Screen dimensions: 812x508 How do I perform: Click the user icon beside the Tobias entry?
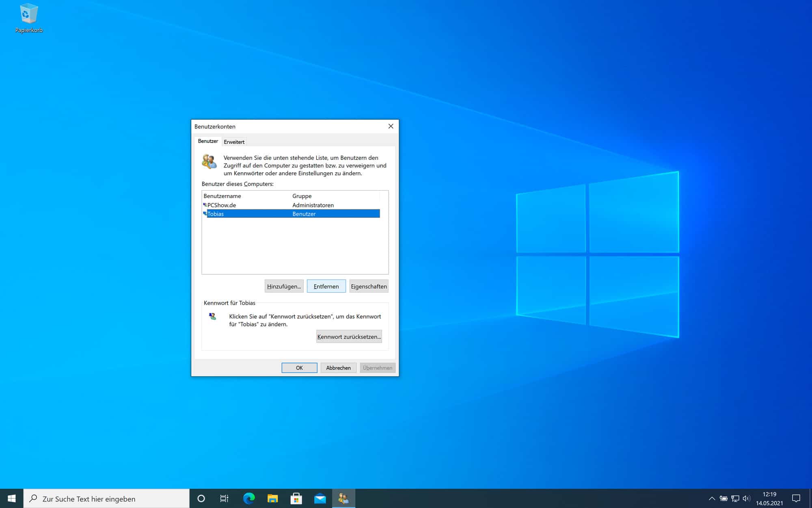click(205, 214)
